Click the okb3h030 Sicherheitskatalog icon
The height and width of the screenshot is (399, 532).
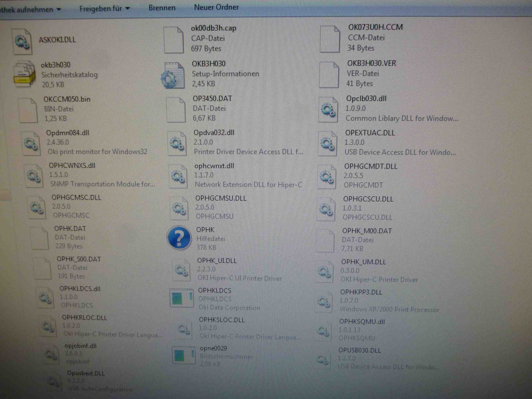(x=25, y=74)
